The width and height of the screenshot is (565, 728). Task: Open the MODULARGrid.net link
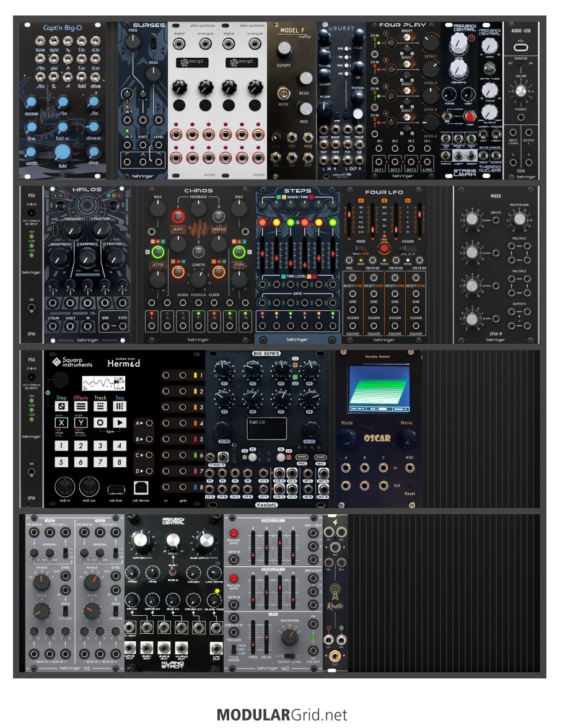(x=282, y=714)
